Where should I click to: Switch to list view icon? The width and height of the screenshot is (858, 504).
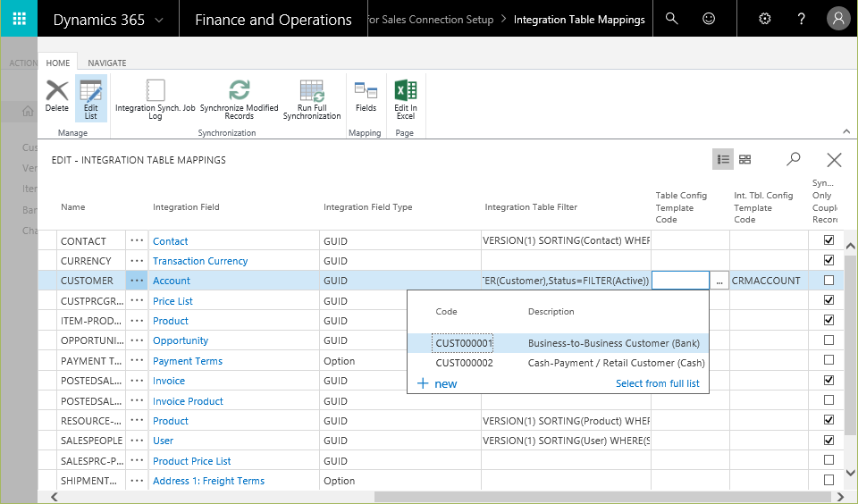[x=723, y=159]
